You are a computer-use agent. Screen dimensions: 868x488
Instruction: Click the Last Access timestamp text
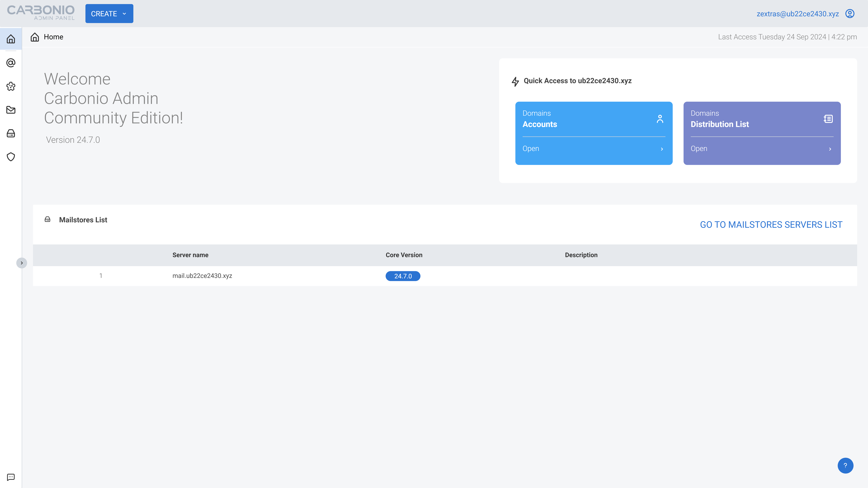click(x=787, y=37)
